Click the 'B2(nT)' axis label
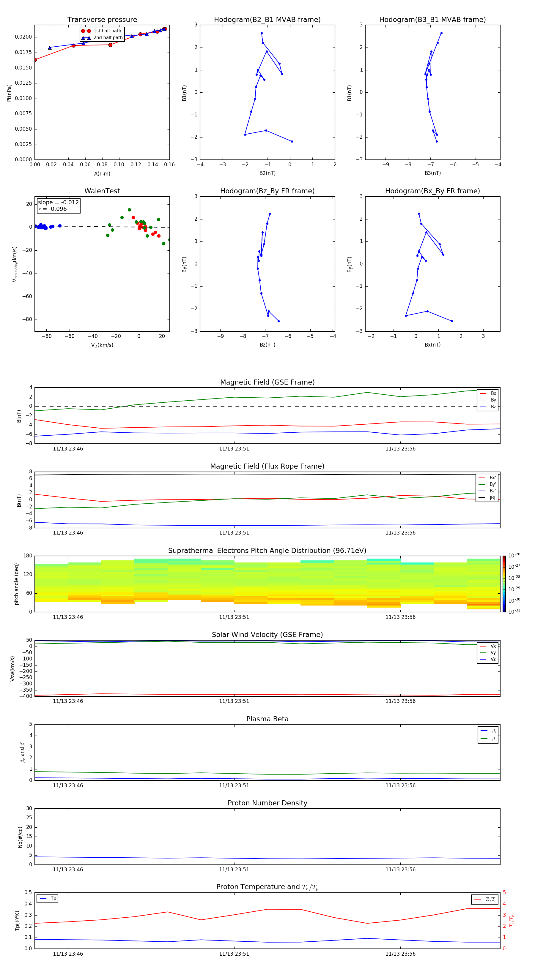Screen dimensions: 535x980 267,173
